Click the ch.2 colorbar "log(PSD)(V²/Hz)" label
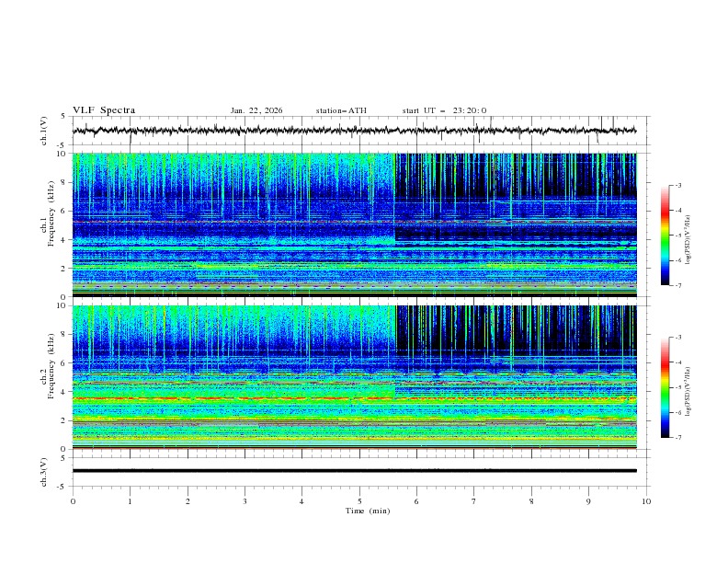This screenshot has height=563, width=728. click(x=688, y=392)
